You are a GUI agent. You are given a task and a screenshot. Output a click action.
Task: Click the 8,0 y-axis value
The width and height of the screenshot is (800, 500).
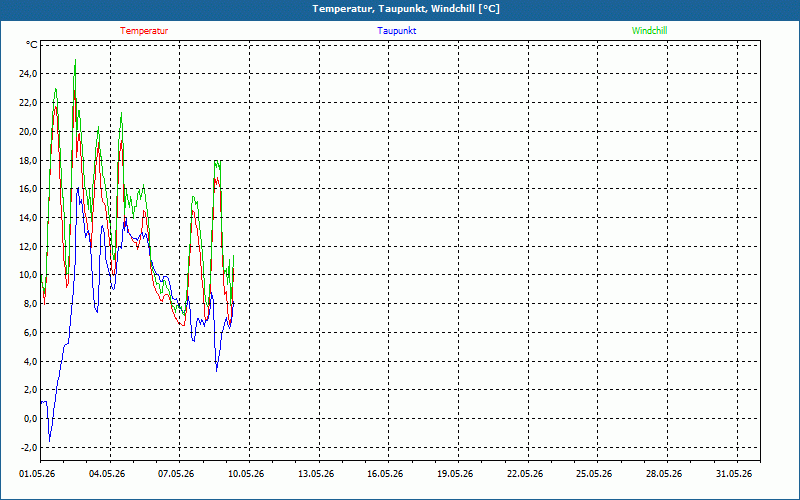(30, 304)
